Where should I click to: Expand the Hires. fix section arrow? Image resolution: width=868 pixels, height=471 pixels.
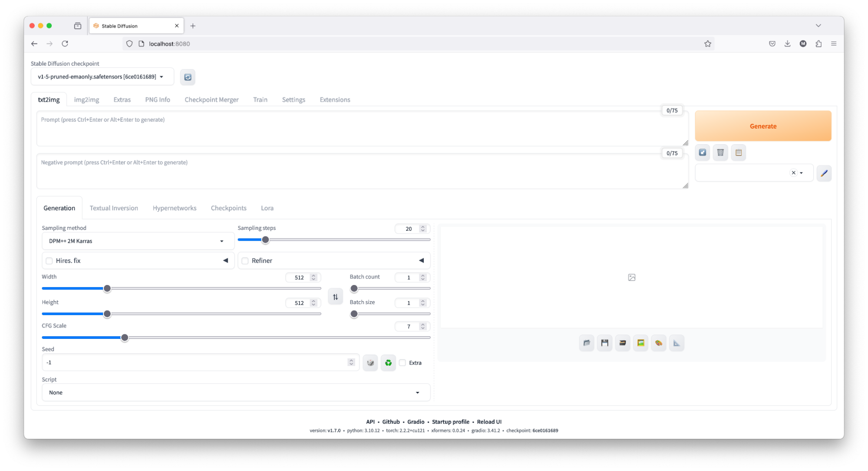(225, 261)
